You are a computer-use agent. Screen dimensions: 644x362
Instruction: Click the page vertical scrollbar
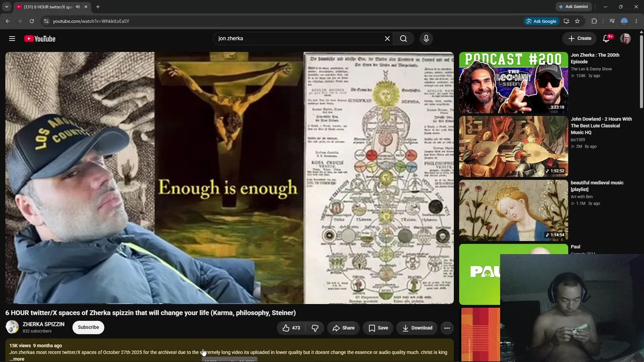click(641, 70)
